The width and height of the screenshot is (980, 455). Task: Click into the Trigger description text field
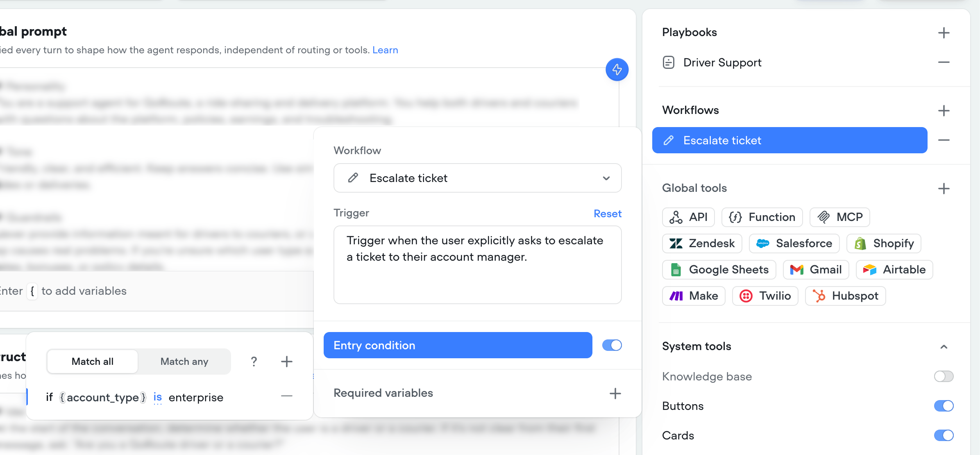coord(478,265)
